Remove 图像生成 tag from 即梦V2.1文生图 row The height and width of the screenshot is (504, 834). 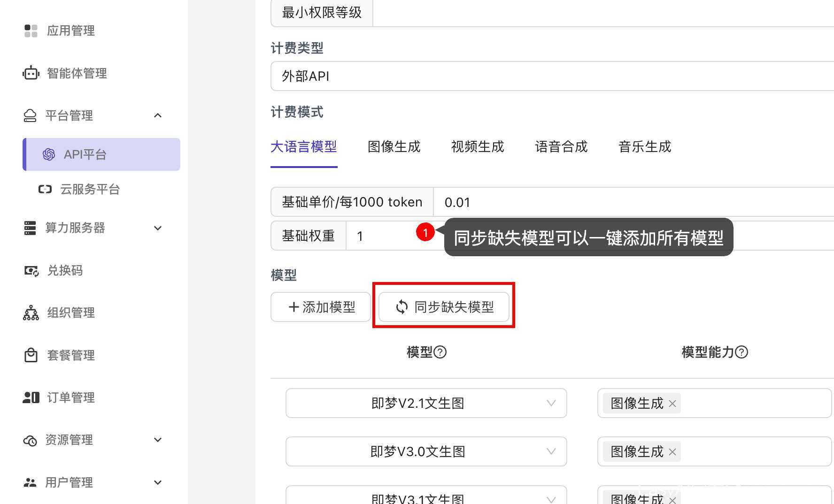click(672, 404)
